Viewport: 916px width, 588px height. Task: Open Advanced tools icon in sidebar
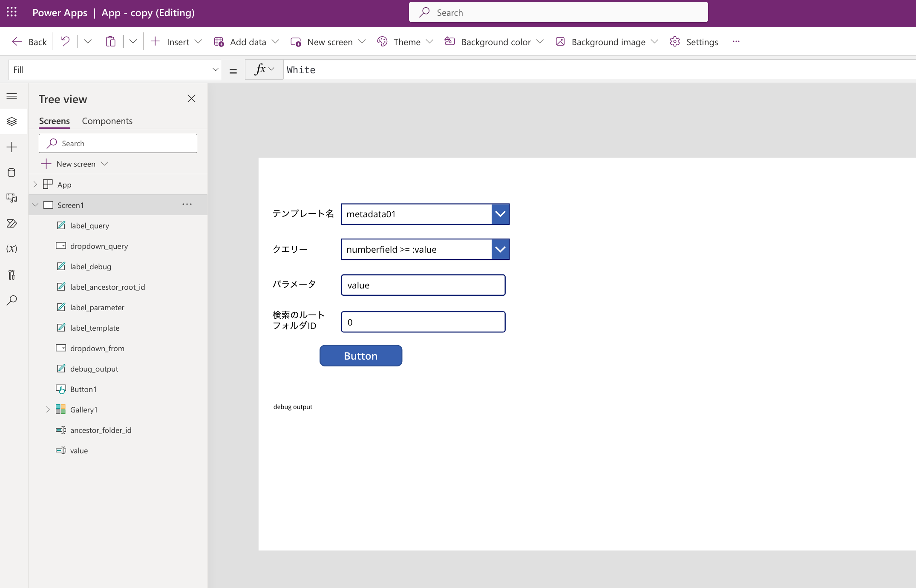point(12,275)
